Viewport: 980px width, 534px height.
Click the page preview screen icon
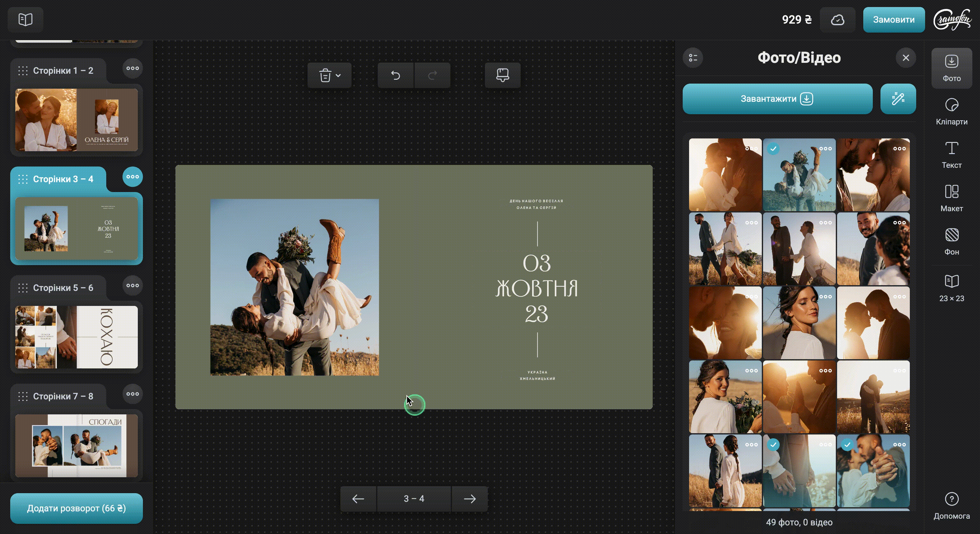502,75
